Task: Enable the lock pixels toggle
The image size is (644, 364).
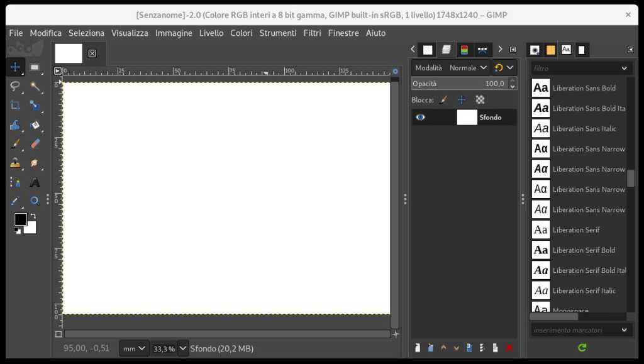Action: pos(444,99)
